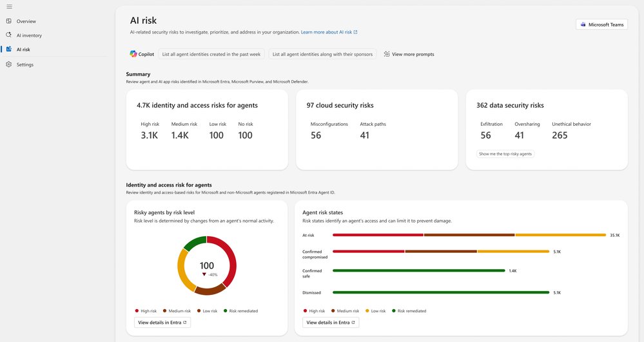Click the 'Risky agents by risk level' title
This screenshot has height=342, width=644.
[164, 212]
